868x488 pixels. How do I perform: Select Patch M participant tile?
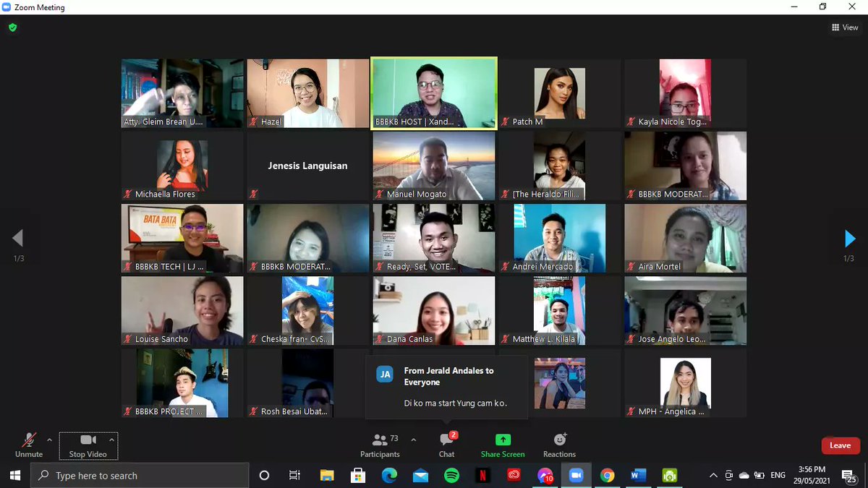(x=560, y=93)
